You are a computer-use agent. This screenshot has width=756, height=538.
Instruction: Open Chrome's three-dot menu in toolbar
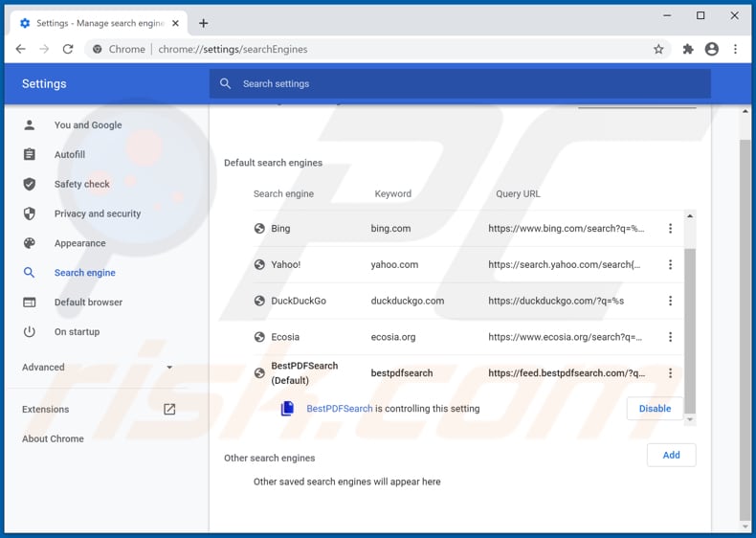pos(736,49)
